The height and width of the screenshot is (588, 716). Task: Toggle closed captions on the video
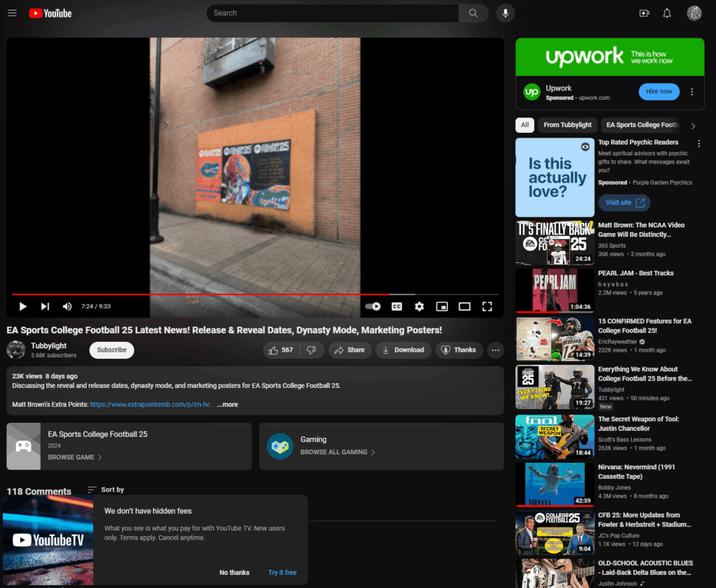click(396, 306)
